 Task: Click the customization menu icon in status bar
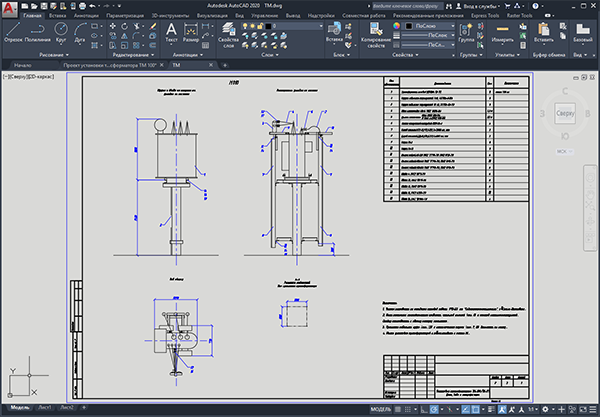coord(593,409)
